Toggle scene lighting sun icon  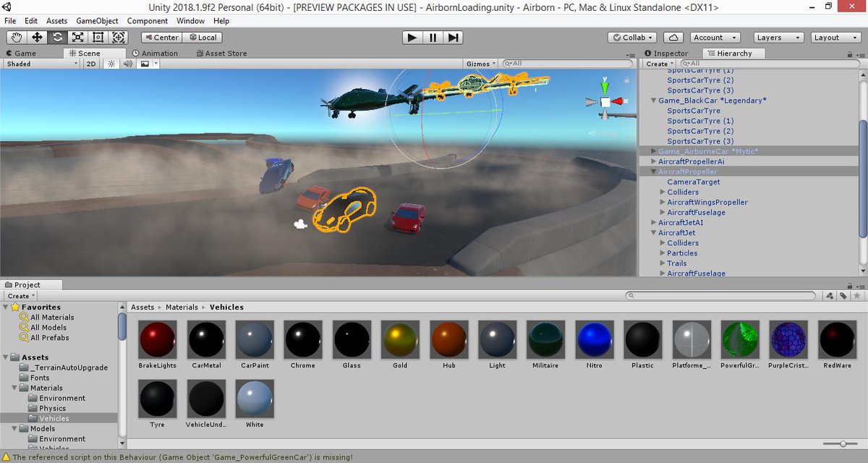[x=111, y=64]
